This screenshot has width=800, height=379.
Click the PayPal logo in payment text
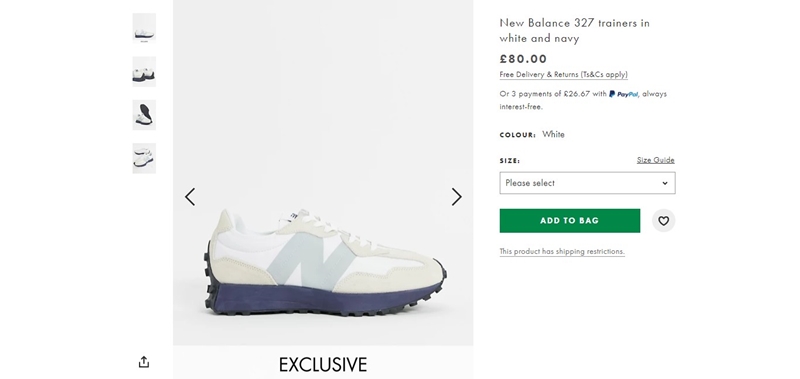(623, 94)
